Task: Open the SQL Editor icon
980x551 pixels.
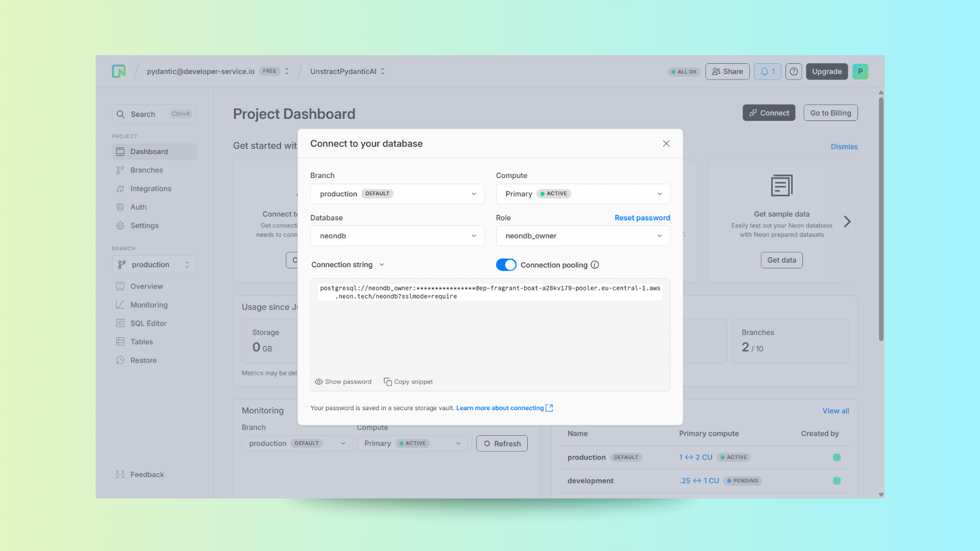Action: (x=120, y=323)
